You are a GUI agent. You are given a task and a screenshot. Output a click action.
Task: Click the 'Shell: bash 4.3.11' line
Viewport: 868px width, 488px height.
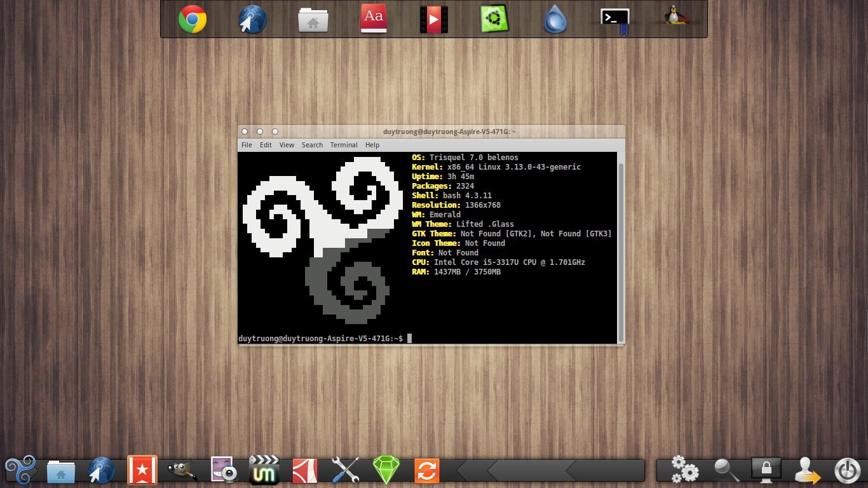(452, 195)
